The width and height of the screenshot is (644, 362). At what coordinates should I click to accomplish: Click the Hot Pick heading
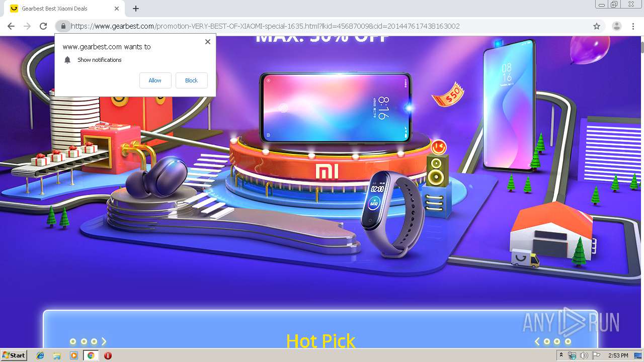pos(320,341)
